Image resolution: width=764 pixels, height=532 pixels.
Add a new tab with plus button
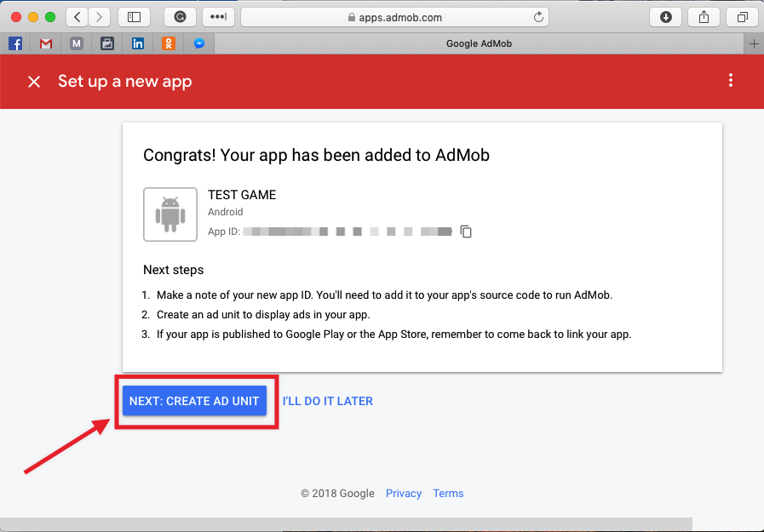754,43
